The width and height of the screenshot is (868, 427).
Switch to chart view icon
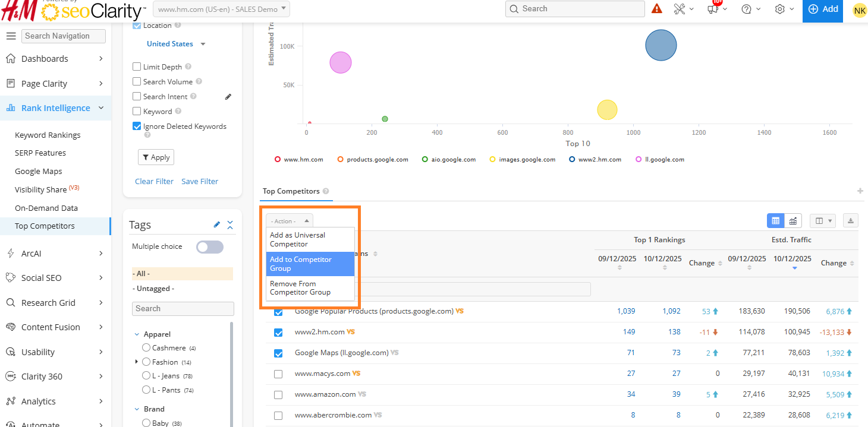pos(793,221)
